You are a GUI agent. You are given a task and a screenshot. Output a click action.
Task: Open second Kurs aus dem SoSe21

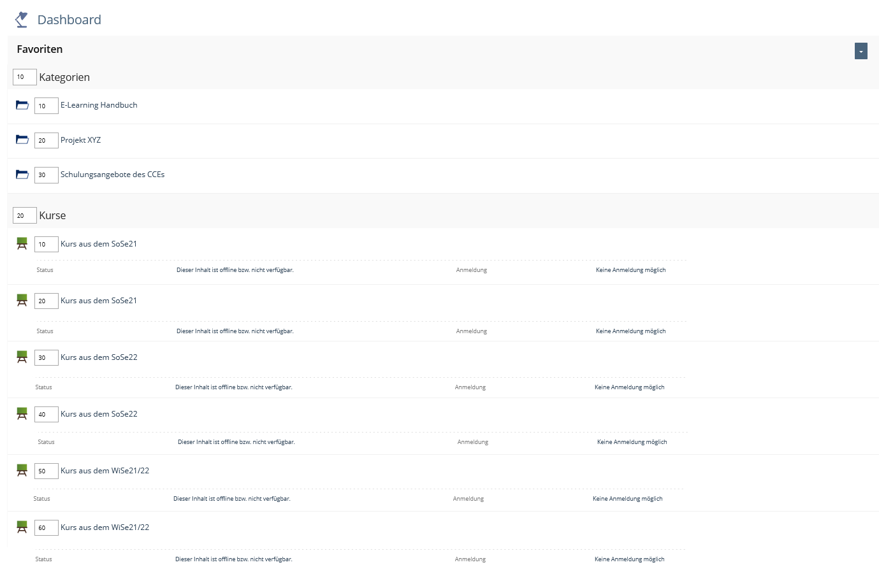coord(99,301)
